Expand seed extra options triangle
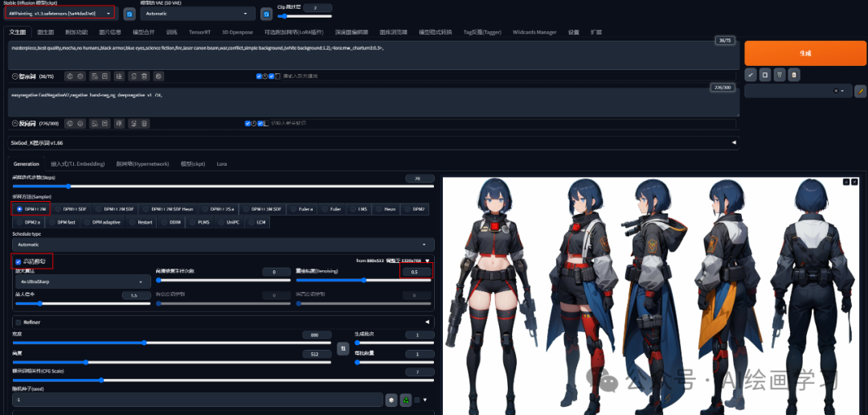 (x=425, y=400)
